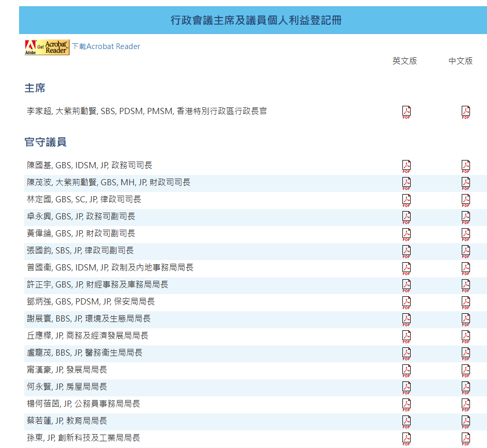
Task: Open English PDF for 丘應樺 商務及經濟發展局局長
Action: pyautogui.click(x=407, y=337)
